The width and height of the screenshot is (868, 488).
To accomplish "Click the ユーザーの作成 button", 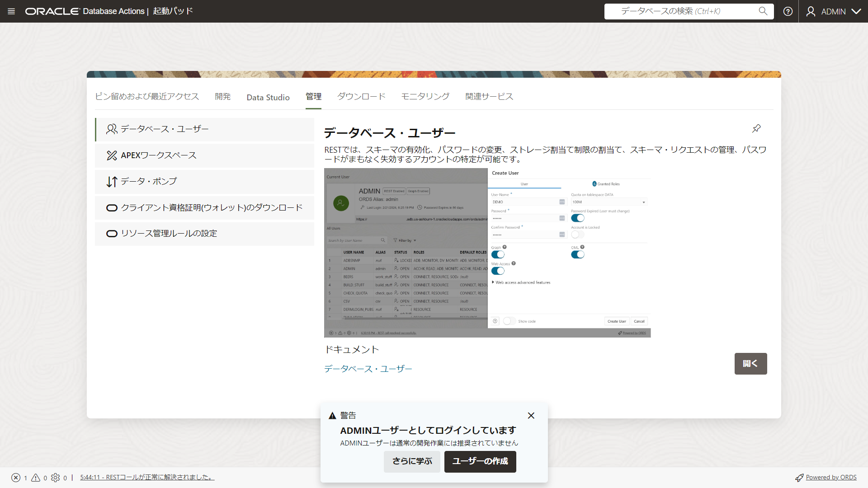I will click(x=480, y=462).
